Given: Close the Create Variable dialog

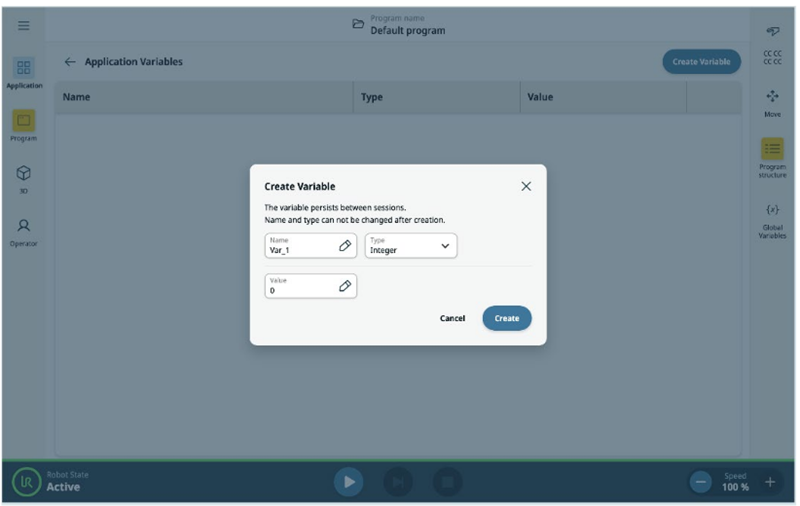Looking at the screenshot, I should (x=526, y=186).
